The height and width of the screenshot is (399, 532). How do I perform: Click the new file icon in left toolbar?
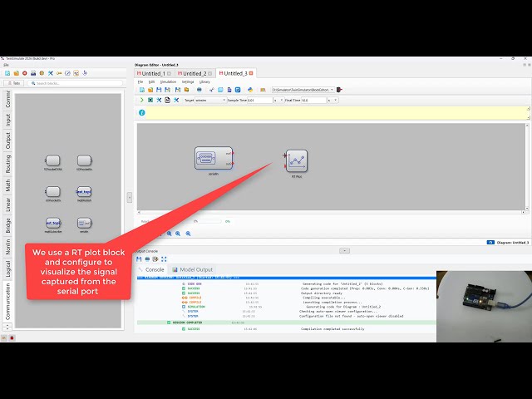[7, 73]
